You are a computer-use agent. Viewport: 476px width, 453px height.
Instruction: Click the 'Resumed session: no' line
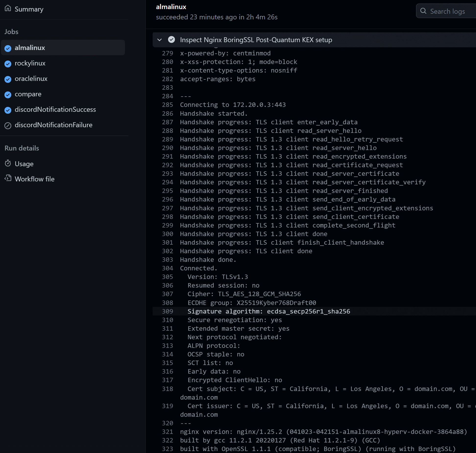coord(223,285)
